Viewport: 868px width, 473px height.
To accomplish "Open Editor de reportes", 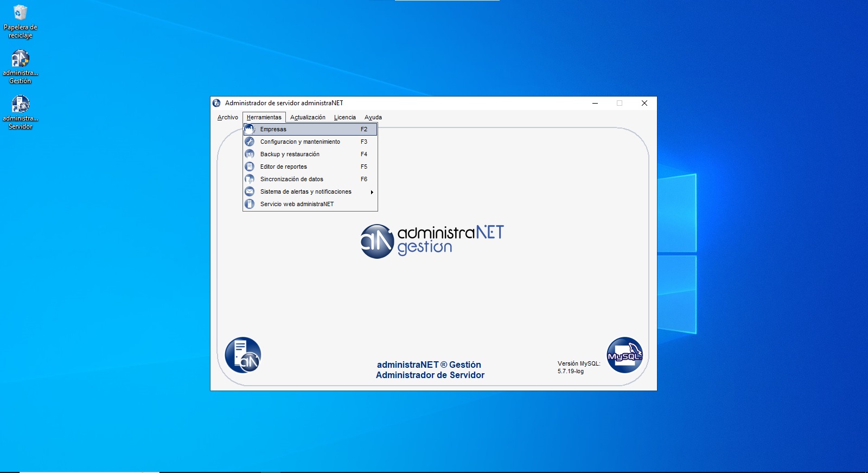I will [310, 167].
